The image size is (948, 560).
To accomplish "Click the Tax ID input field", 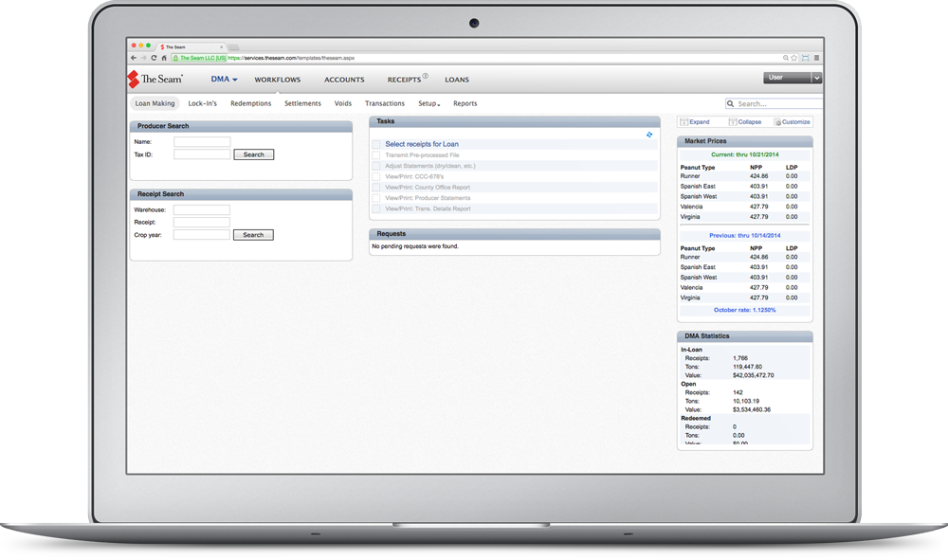I will (202, 154).
